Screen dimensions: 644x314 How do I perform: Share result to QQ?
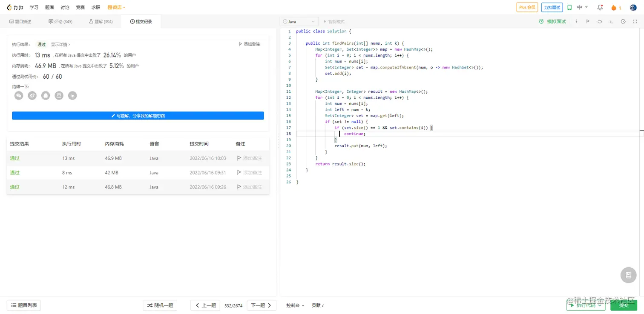tap(46, 96)
